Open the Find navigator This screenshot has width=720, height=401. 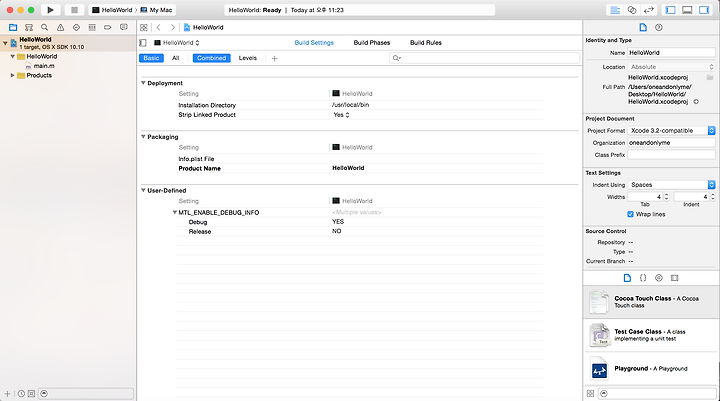pos(45,28)
